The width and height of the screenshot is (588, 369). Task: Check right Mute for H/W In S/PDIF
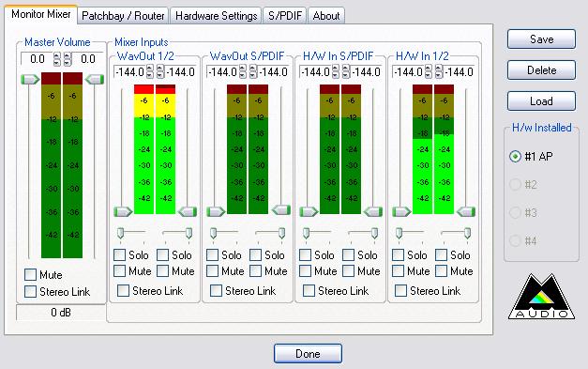point(348,271)
